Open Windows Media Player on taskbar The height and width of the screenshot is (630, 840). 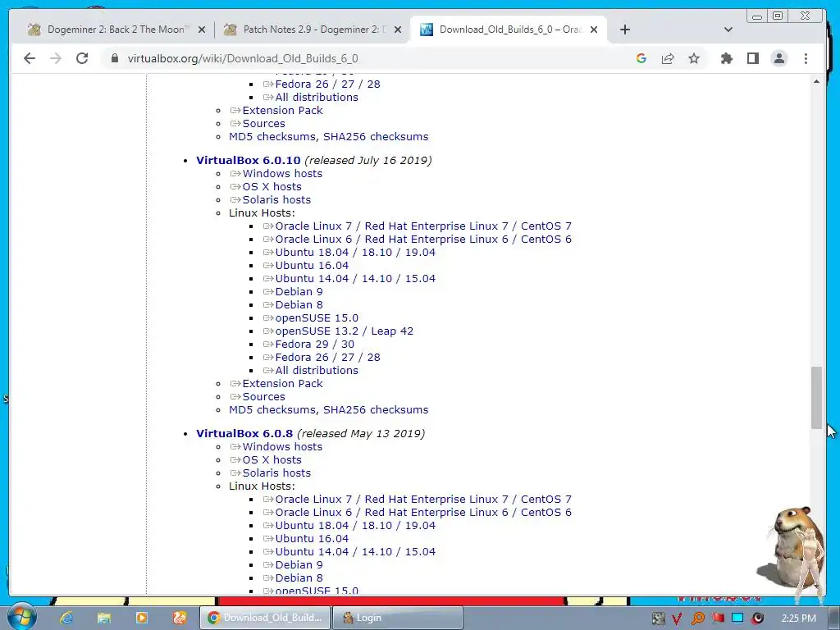click(141, 618)
